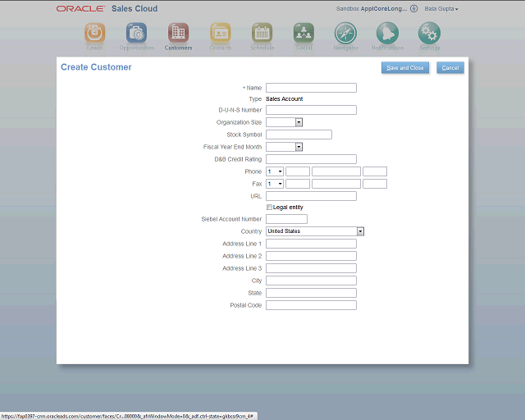Open the Fax country code dropdown
Image resolution: width=525 pixels, height=420 pixels.
[x=275, y=184]
